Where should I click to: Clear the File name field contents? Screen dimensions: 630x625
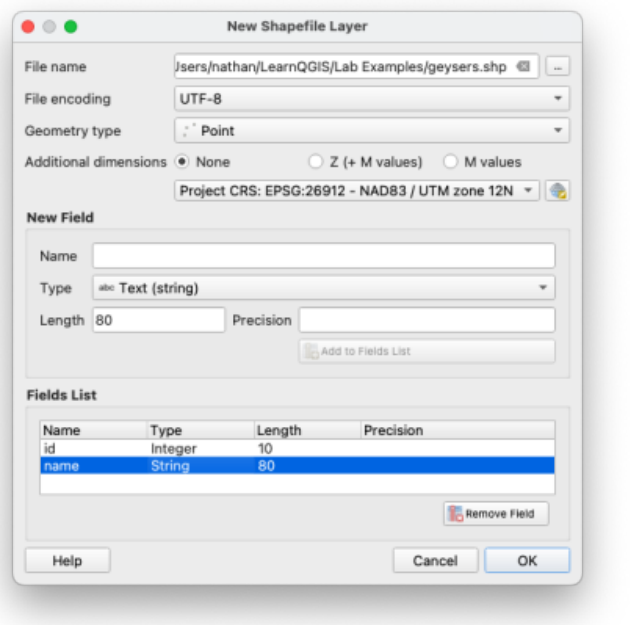click(x=523, y=66)
